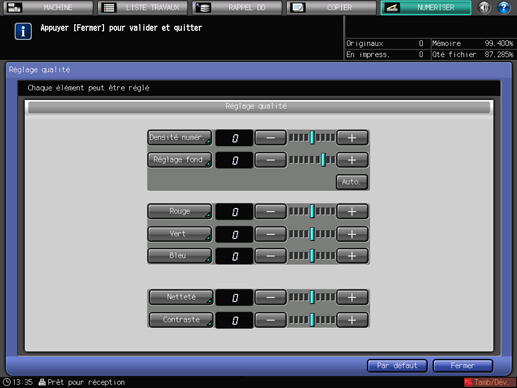Select the Rouge adjustment button
This screenshot has width=517, height=388.
(x=179, y=211)
